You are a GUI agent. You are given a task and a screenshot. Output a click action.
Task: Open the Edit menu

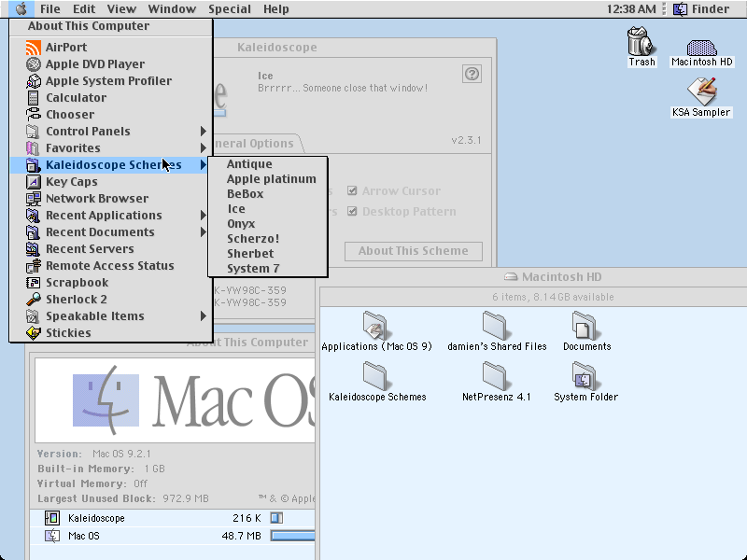click(84, 9)
